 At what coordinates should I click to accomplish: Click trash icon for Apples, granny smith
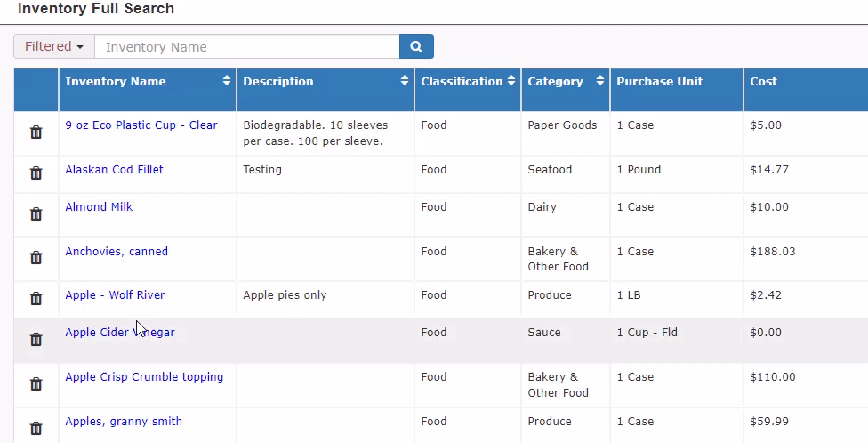tap(36, 428)
